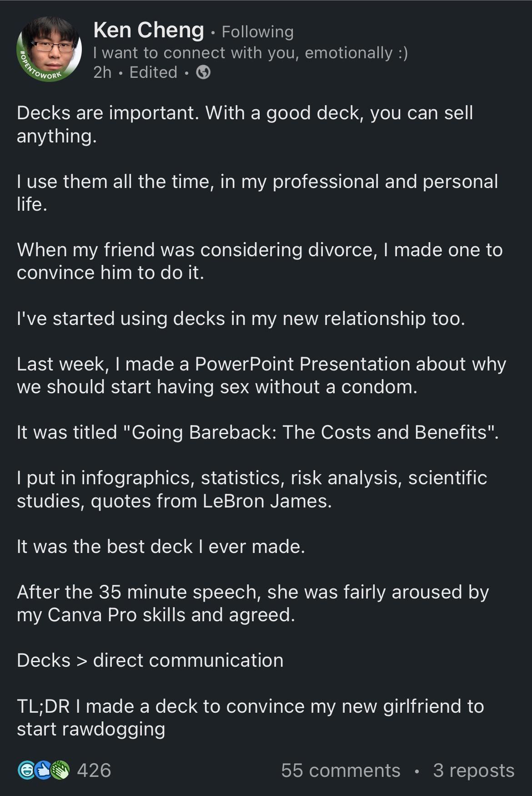Click the sentence about the new relationship
532x796 pixels.
point(241,318)
